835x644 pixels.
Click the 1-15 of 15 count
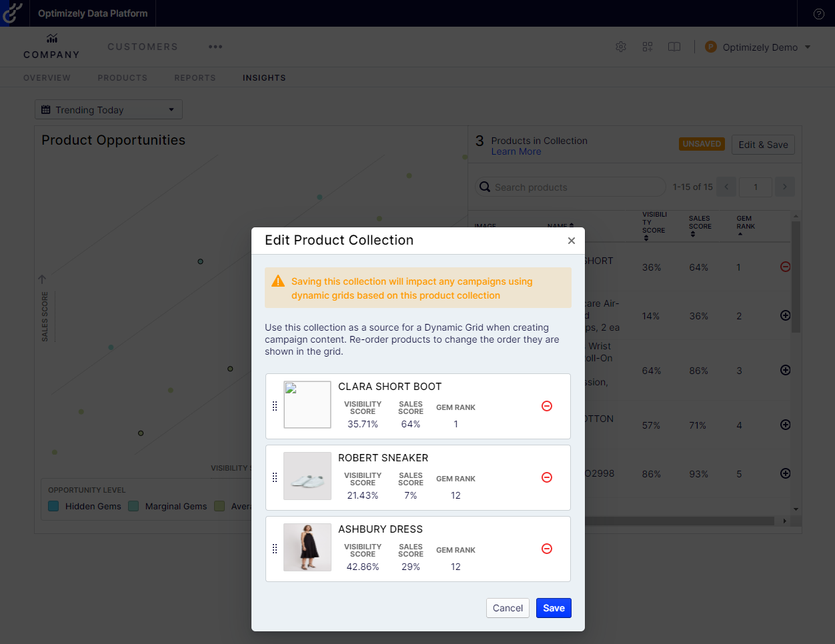[x=692, y=187]
